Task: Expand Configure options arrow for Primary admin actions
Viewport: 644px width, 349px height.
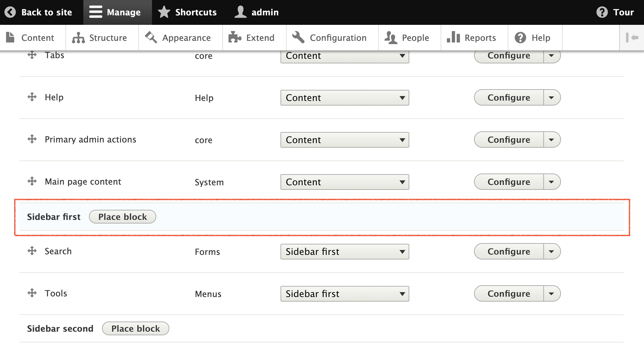Action: click(x=551, y=140)
